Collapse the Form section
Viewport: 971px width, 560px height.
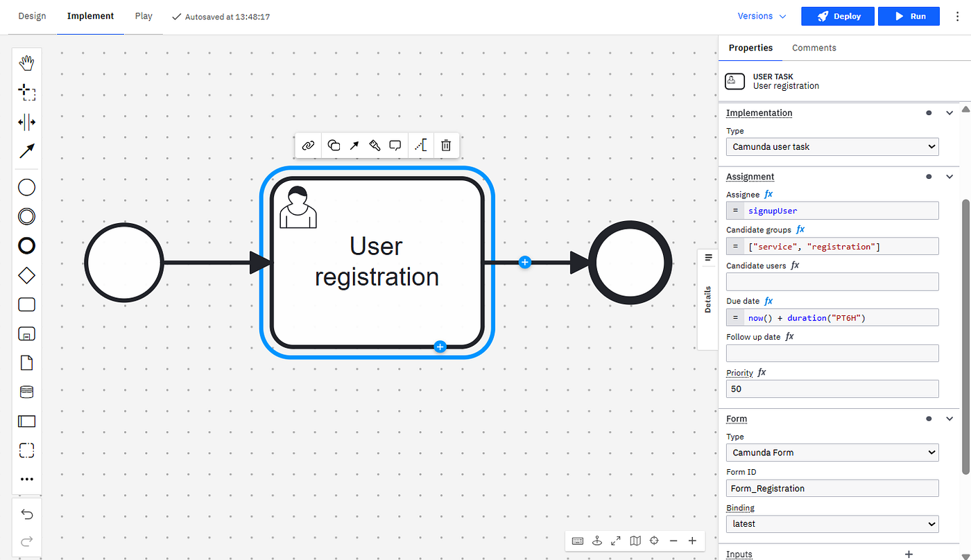coord(950,419)
